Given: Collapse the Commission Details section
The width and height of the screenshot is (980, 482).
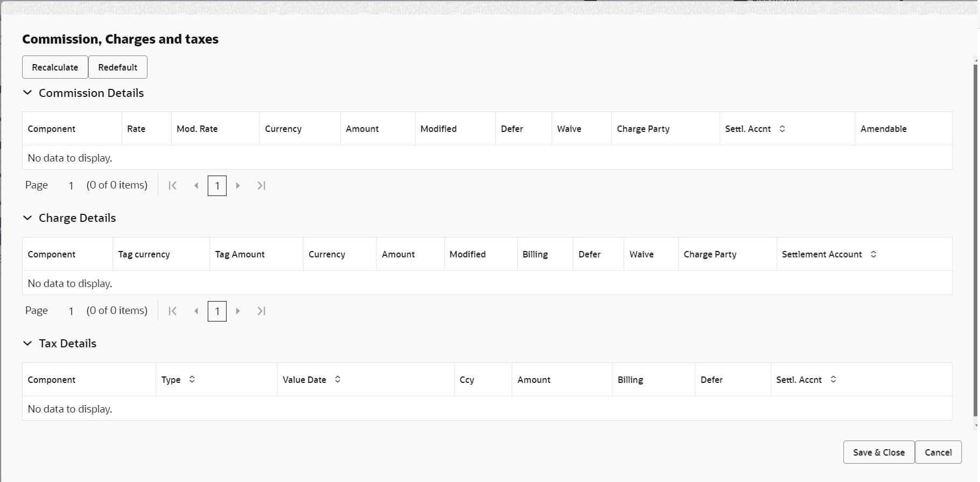Looking at the screenshot, I should coord(27,93).
